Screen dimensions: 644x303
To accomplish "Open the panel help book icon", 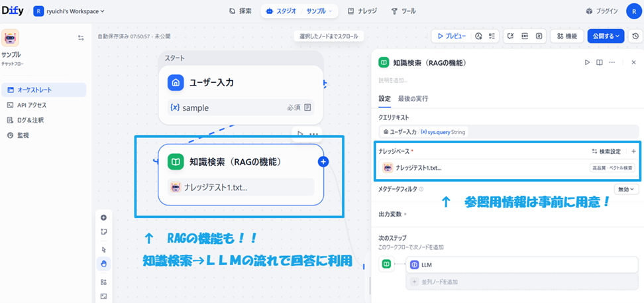I will tap(600, 62).
